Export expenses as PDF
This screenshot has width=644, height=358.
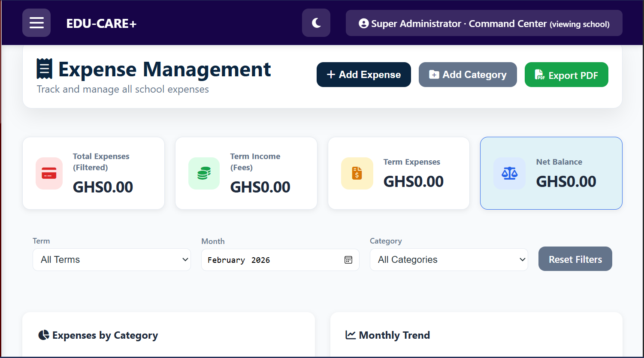[566, 75]
